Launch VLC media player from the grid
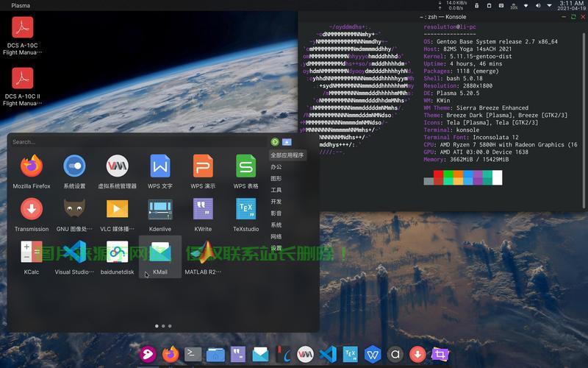Image resolution: width=588 pixels, height=368 pixels. (x=117, y=210)
